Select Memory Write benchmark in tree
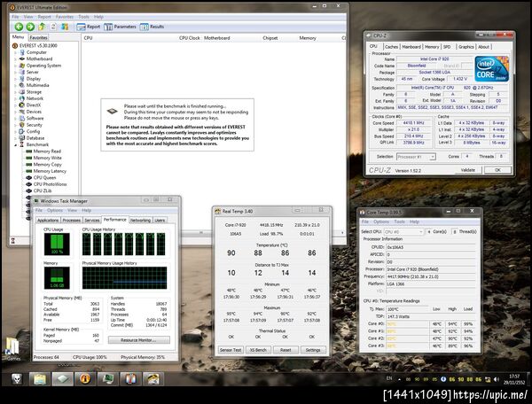Image resolution: width=532 pixels, height=404 pixels. pyautogui.click(x=48, y=158)
